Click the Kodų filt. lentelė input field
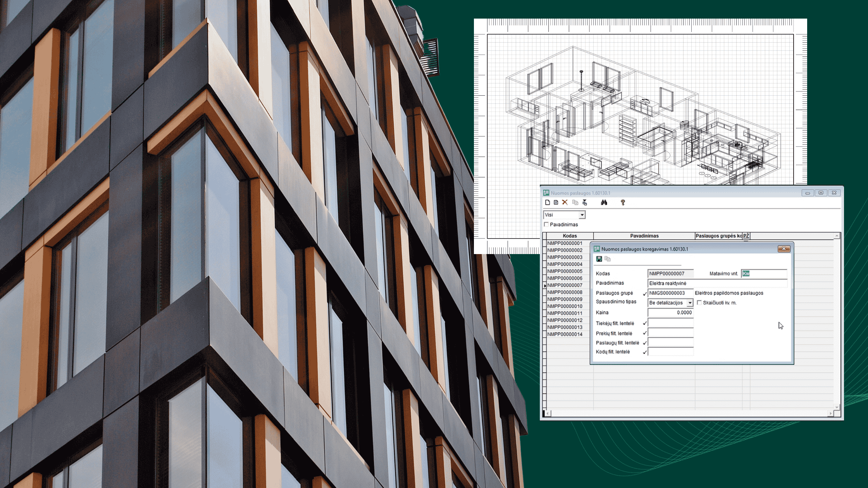Viewport: 868px width, 488px height. 670,352
